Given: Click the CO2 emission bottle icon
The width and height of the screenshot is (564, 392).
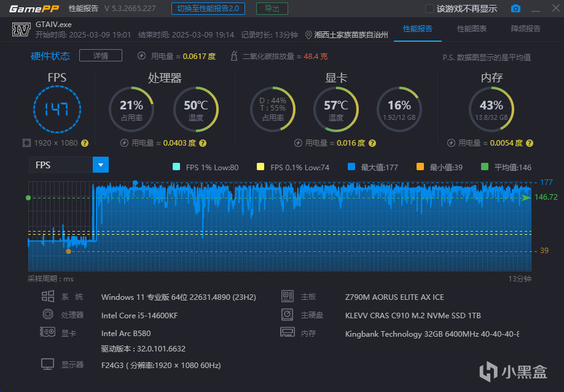Looking at the screenshot, I should point(234,56).
